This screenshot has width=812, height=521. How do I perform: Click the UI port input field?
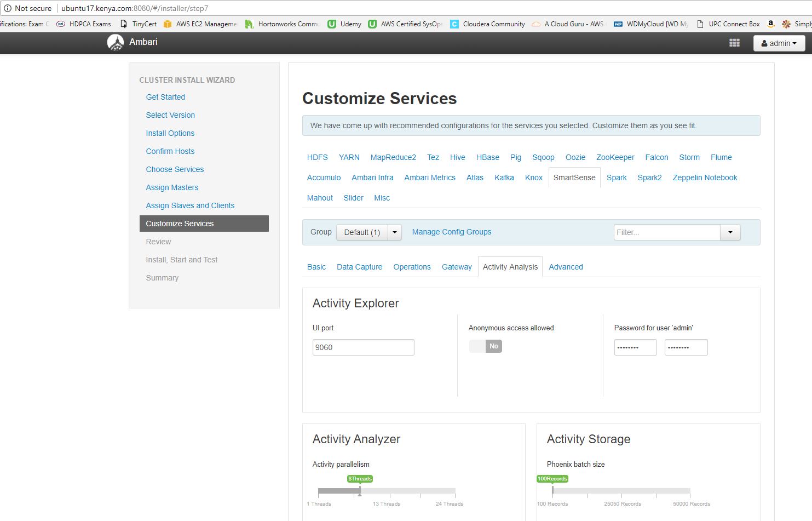coord(363,347)
